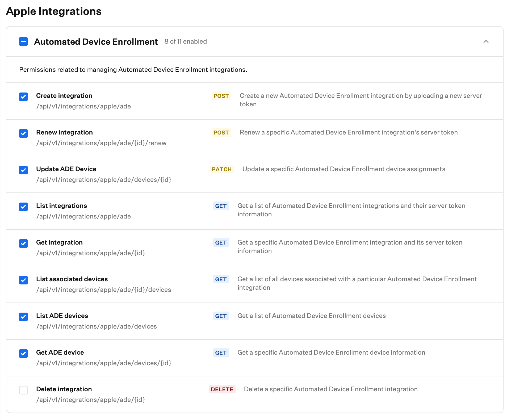The image size is (511, 420).
Task: Click the Get integration description text
Action: click(350, 247)
